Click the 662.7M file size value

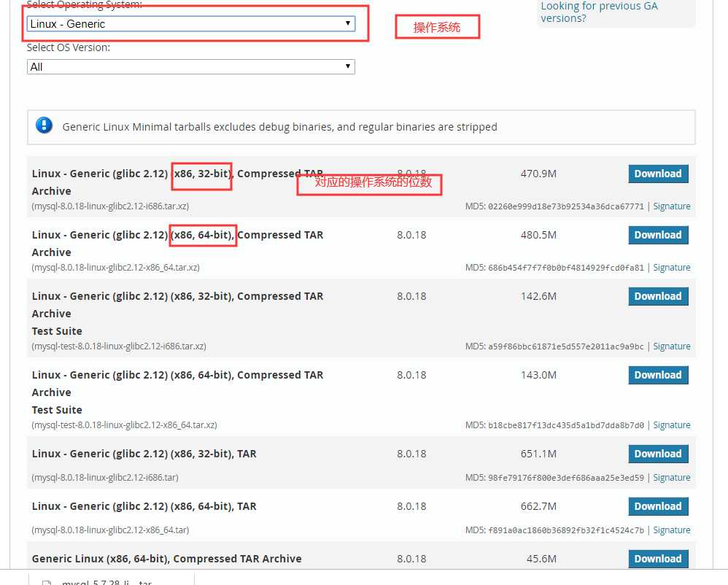click(538, 506)
